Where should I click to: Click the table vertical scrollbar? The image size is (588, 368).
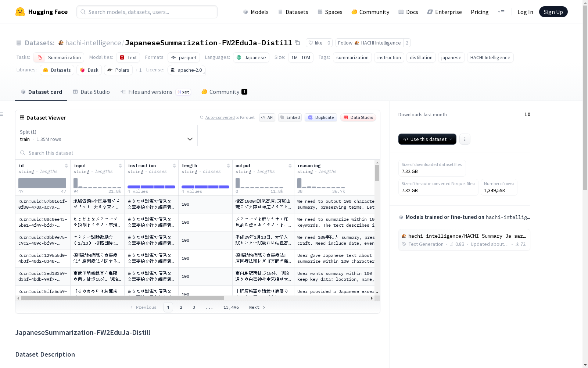[377, 173]
